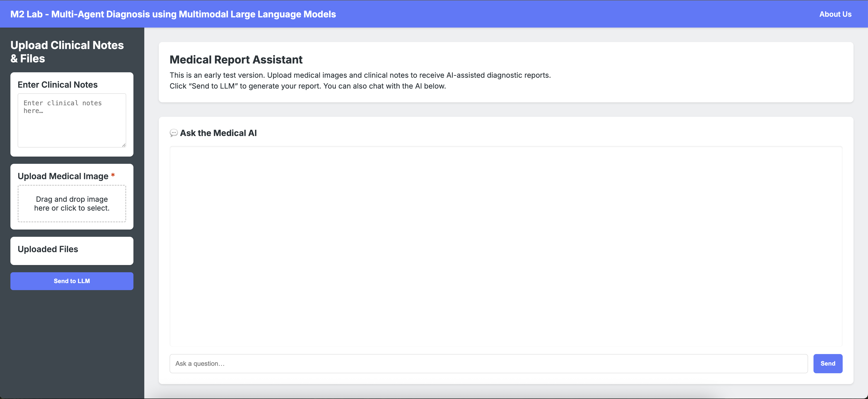This screenshot has height=399, width=868.
Task: Open the About Us link
Action: click(x=835, y=14)
